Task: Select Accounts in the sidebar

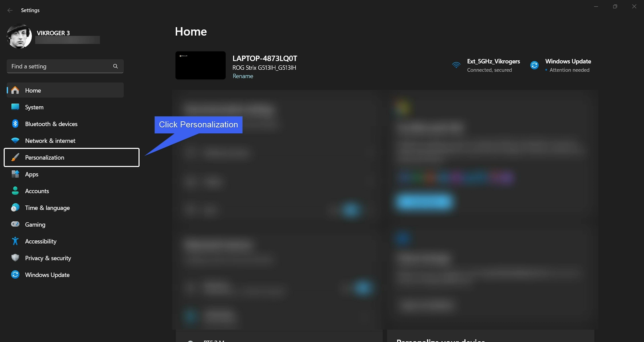Action: coord(37,191)
